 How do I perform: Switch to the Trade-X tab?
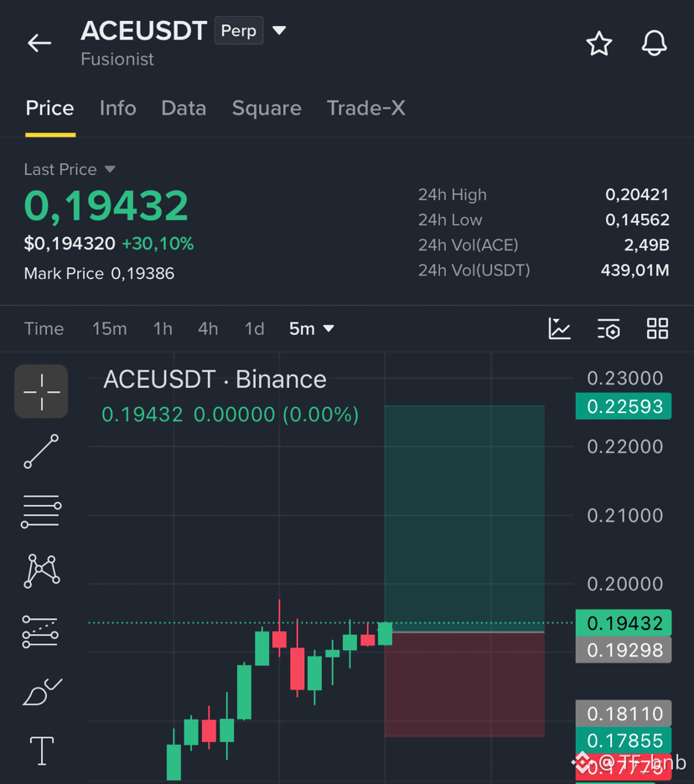(365, 108)
